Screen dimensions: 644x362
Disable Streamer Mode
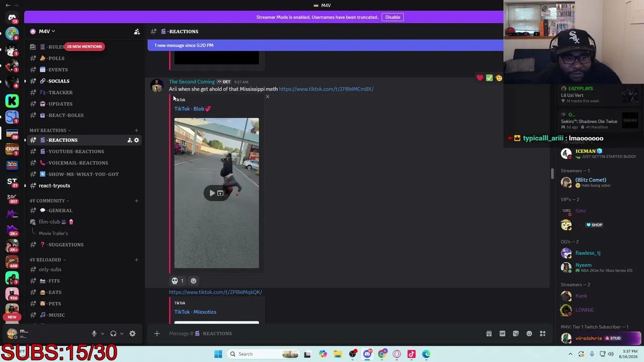[x=392, y=17]
